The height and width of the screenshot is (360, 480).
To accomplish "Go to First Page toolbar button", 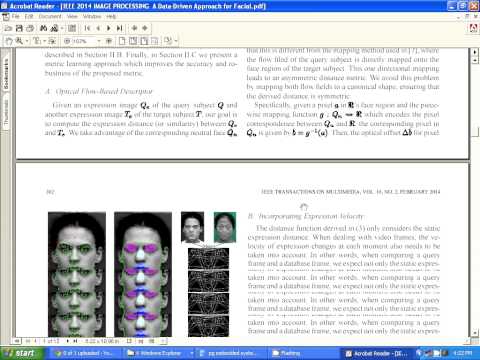I will click(87, 28).
